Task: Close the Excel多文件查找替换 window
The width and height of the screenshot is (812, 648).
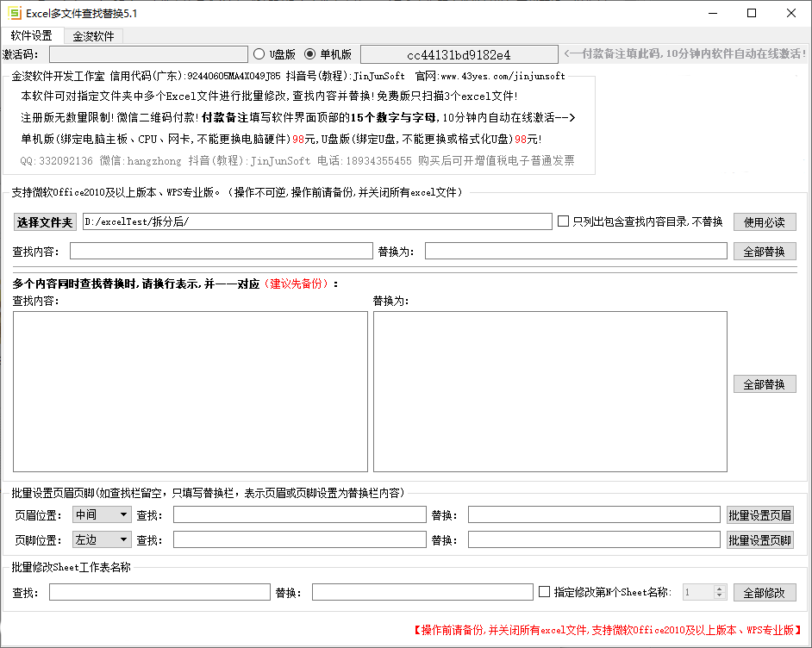Action: (791, 13)
